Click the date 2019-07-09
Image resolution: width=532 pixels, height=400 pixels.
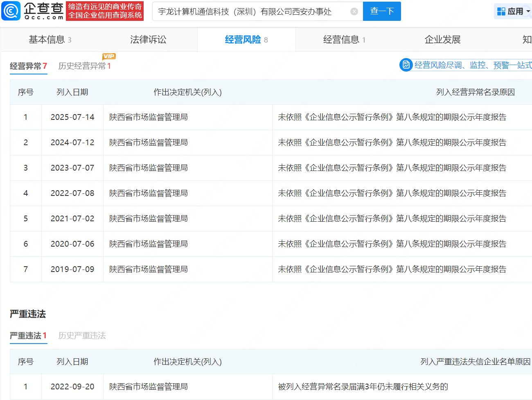click(72, 270)
